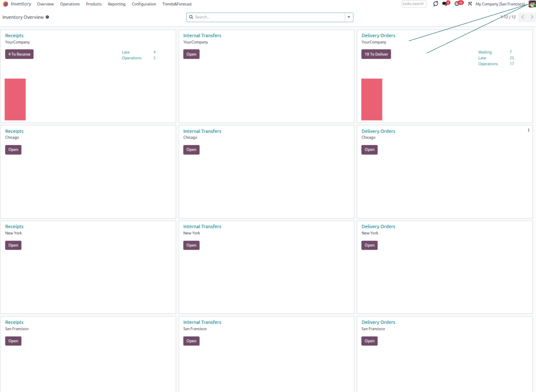Click the debug tools wrench icon

coord(470,4)
